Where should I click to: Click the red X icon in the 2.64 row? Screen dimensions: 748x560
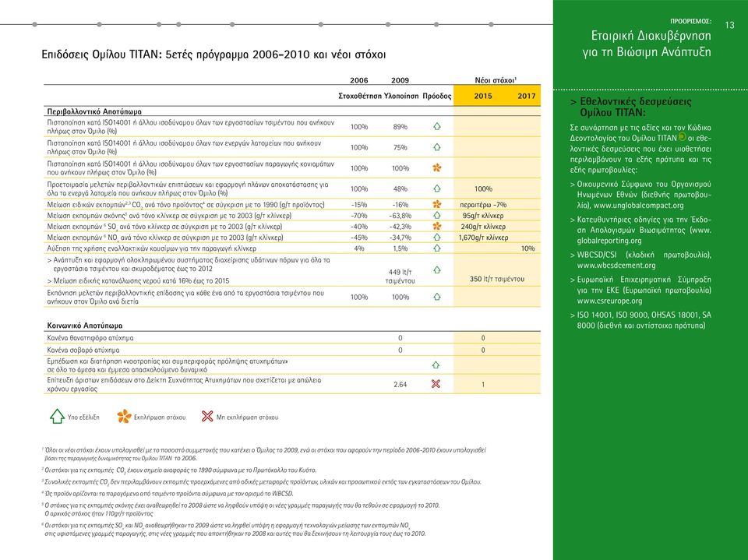(436, 384)
